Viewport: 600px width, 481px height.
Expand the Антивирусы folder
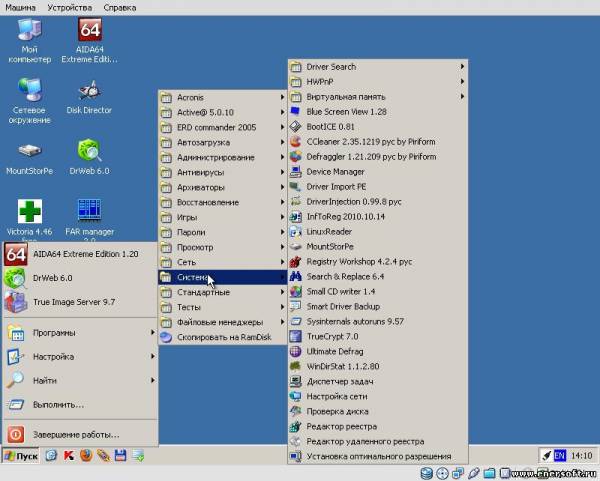[223, 172]
